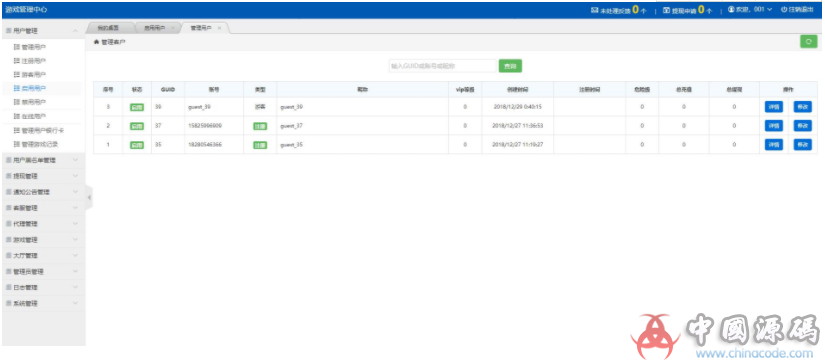Viewport: 825px width, 361px height.
Task: Open 游客用户 in the sidebar
Action: coord(34,75)
